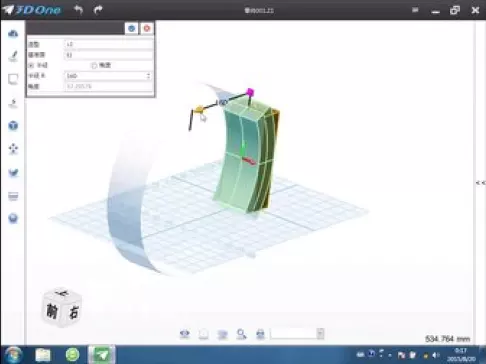Open the move arrows tool
486x364 pixels.
[x=13, y=149]
